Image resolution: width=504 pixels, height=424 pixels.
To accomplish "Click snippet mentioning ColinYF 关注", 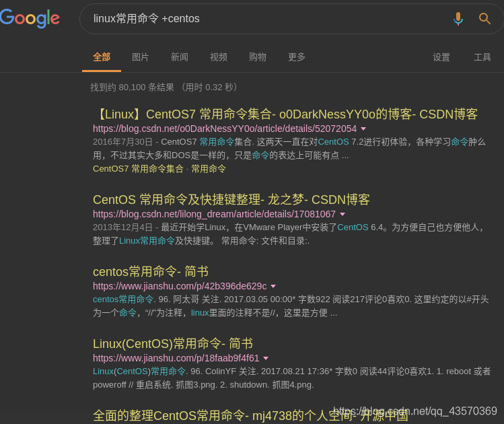I will coord(291,378).
